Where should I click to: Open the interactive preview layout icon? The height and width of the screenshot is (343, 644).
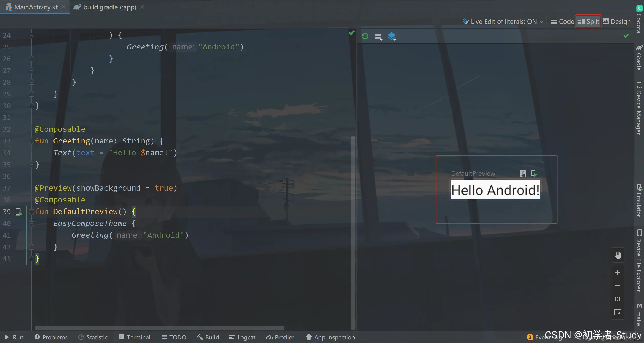click(x=379, y=37)
